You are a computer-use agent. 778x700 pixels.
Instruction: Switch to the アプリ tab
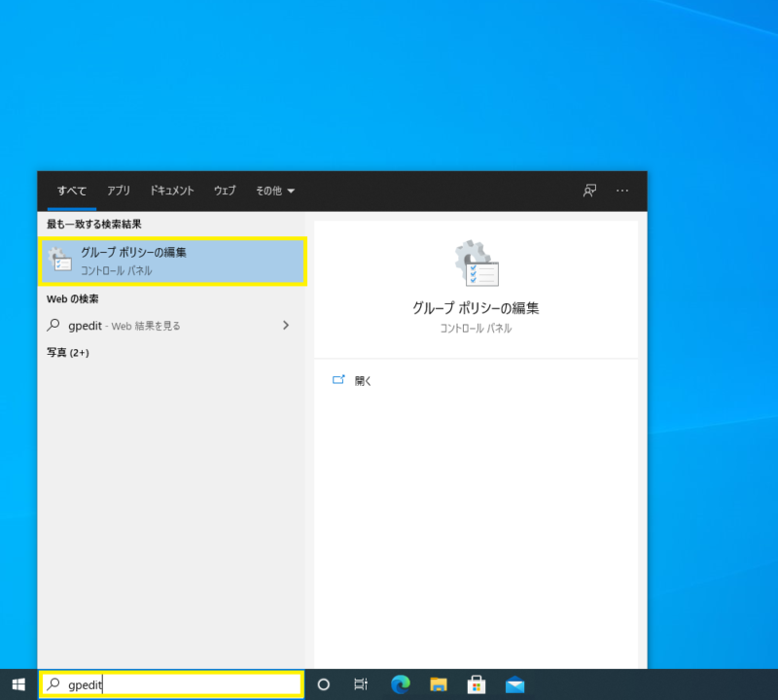(x=119, y=191)
